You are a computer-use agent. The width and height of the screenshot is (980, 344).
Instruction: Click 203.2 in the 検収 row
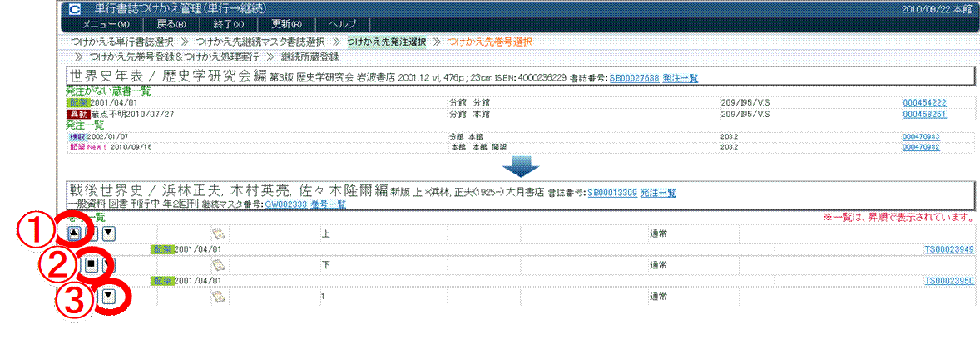point(728,135)
